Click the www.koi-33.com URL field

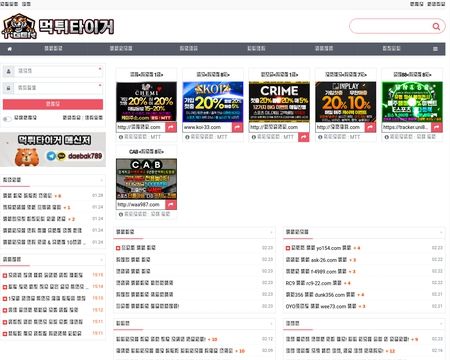207,127
